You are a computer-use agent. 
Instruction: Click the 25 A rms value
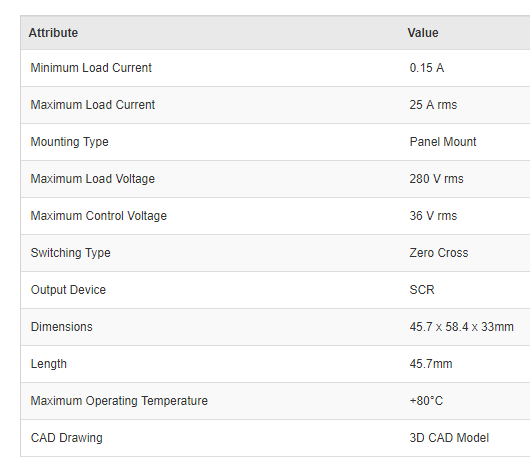(433, 105)
